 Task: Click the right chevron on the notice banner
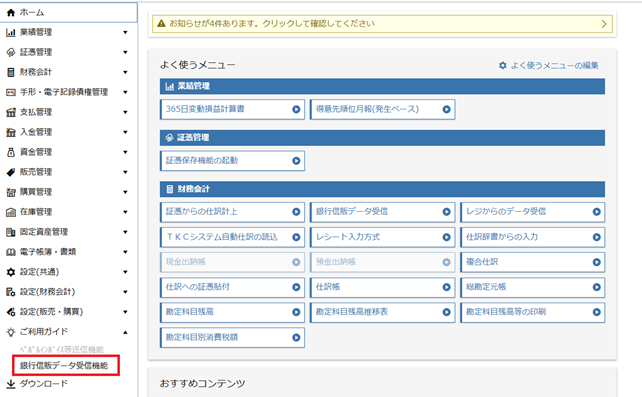(604, 24)
